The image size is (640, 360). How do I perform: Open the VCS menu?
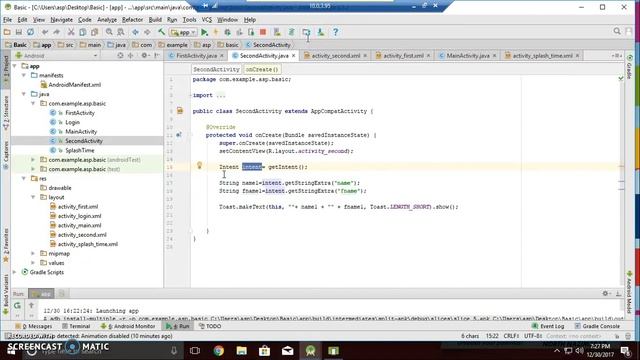[x=207, y=20]
